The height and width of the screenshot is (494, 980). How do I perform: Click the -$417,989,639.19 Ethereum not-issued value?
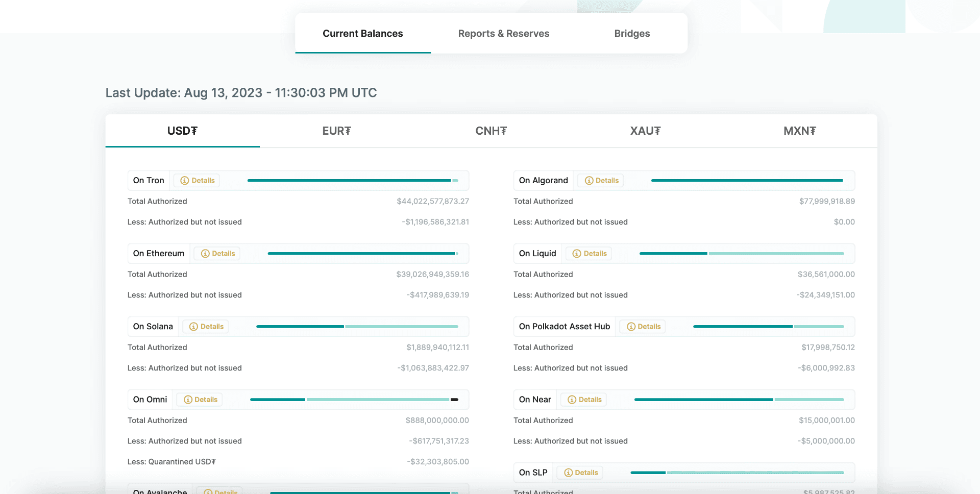click(438, 295)
